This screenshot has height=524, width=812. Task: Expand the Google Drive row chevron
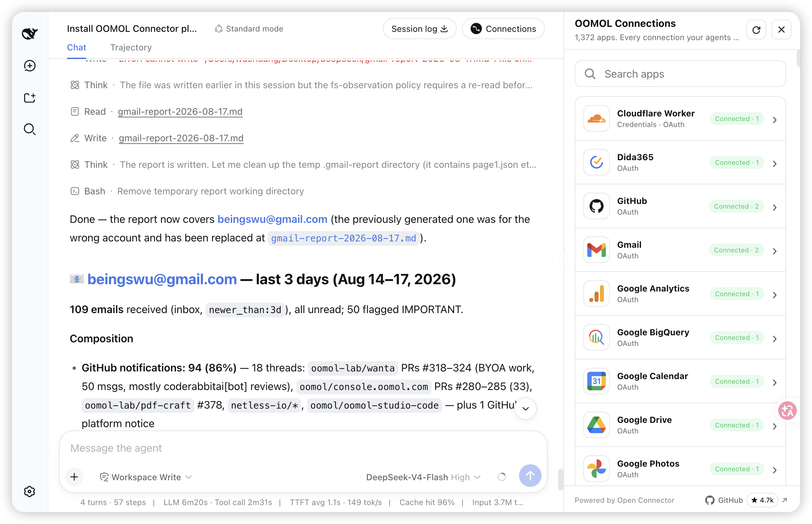[775, 426]
